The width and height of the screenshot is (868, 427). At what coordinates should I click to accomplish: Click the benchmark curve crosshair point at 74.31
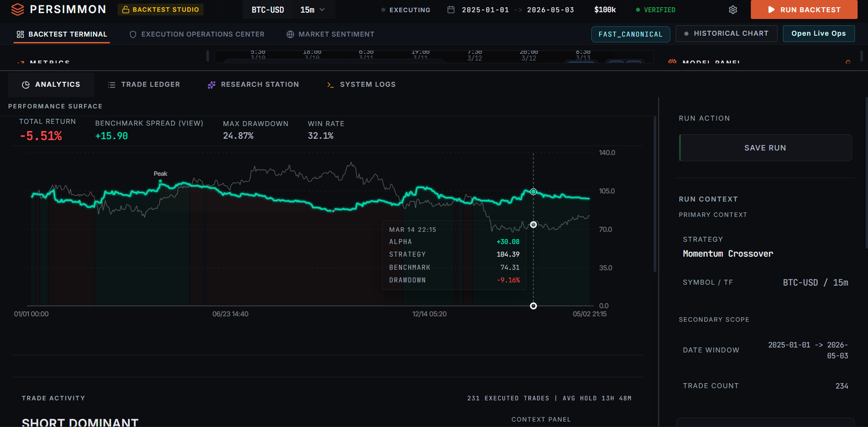(533, 225)
